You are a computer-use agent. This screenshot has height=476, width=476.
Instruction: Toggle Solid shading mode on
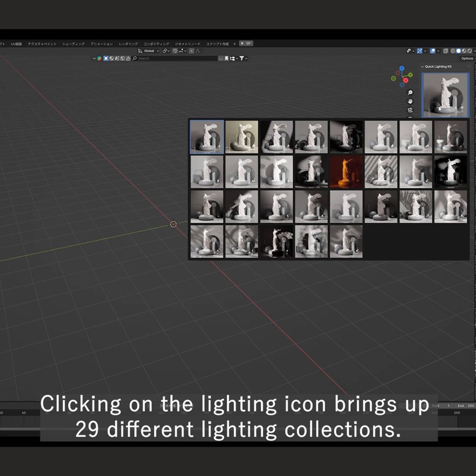458,51
